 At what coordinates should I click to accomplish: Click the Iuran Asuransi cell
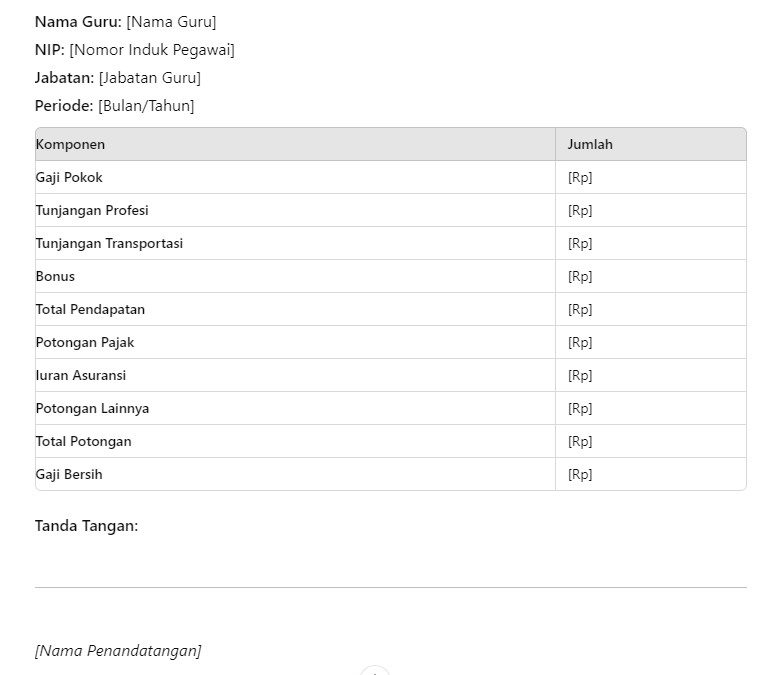[295, 375]
